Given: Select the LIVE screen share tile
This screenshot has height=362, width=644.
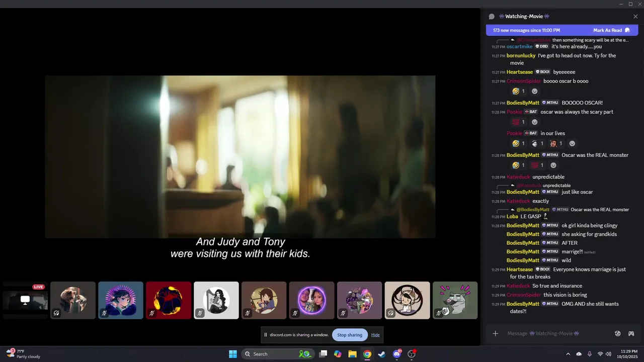Looking at the screenshot, I should point(25,300).
